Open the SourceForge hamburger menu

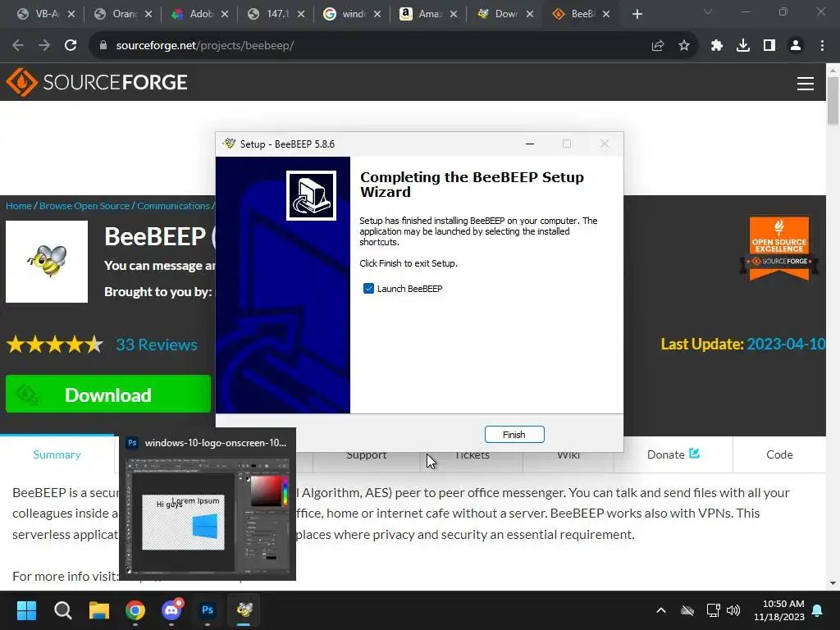click(806, 83)
